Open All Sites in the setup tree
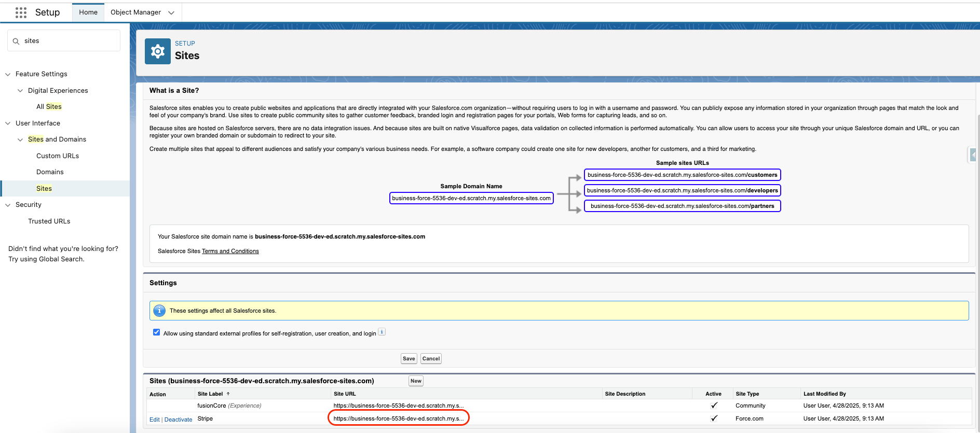980x433 pixels. click(x=49, y=107)
